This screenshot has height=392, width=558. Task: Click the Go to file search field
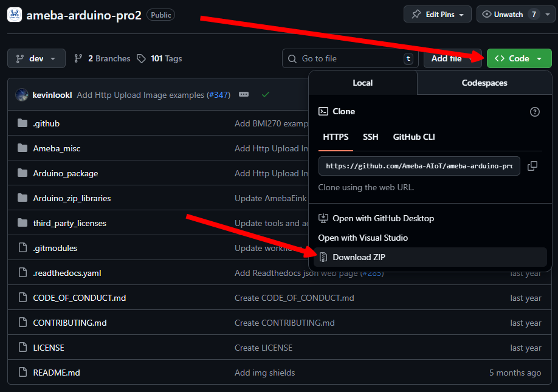(346, 58)
